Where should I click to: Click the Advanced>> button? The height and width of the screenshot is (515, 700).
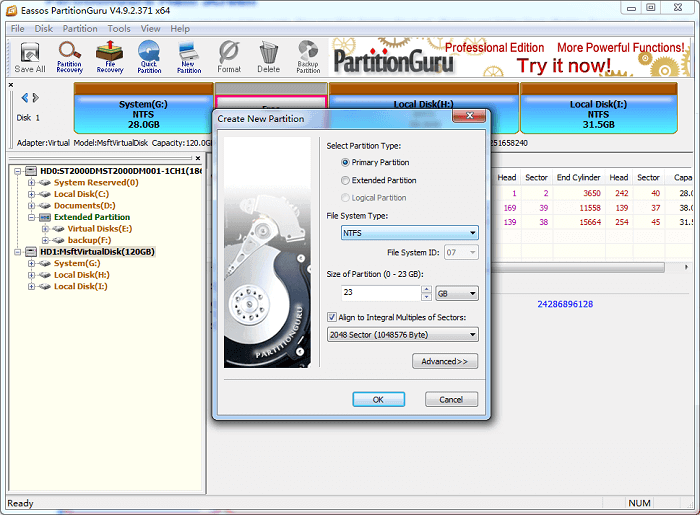point(445,361)
